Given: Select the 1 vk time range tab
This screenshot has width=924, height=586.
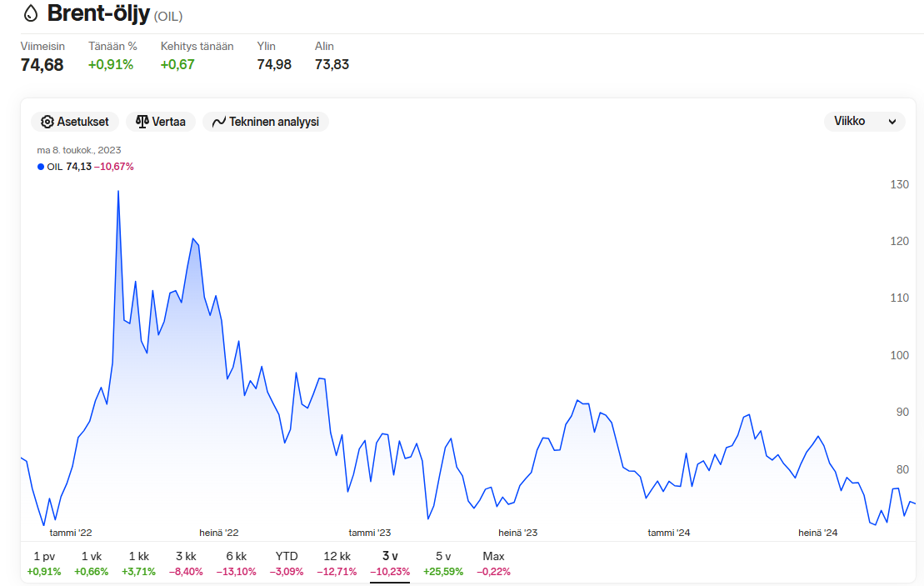Looking at the screenshot, I should pyautogui.click(x=92, y=563).
